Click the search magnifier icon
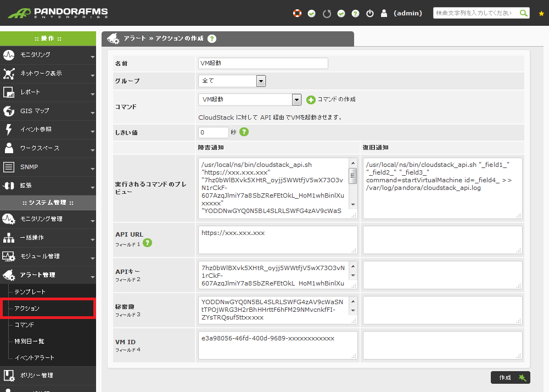This screenshot has width=549, height=392. point(523,13)
